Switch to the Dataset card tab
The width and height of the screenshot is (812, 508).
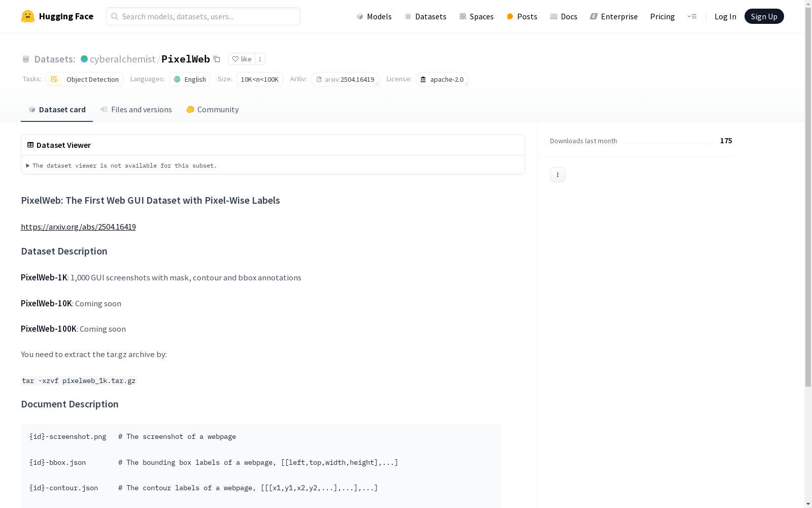(x=57, y=110)
